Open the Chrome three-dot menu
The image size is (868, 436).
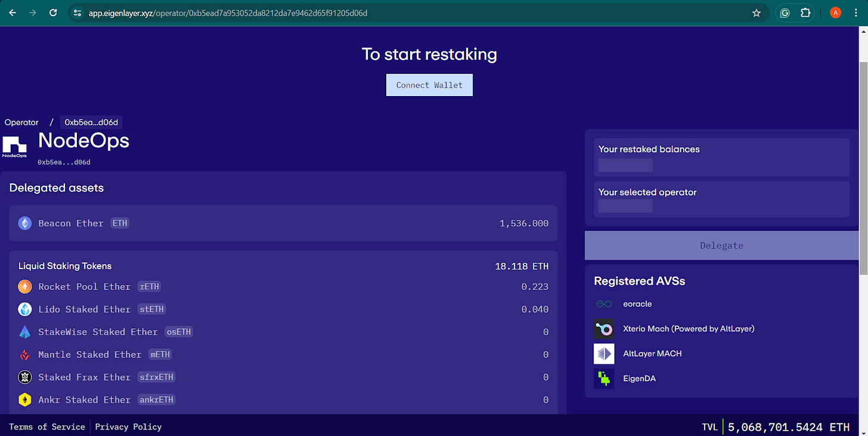(855, 13)
